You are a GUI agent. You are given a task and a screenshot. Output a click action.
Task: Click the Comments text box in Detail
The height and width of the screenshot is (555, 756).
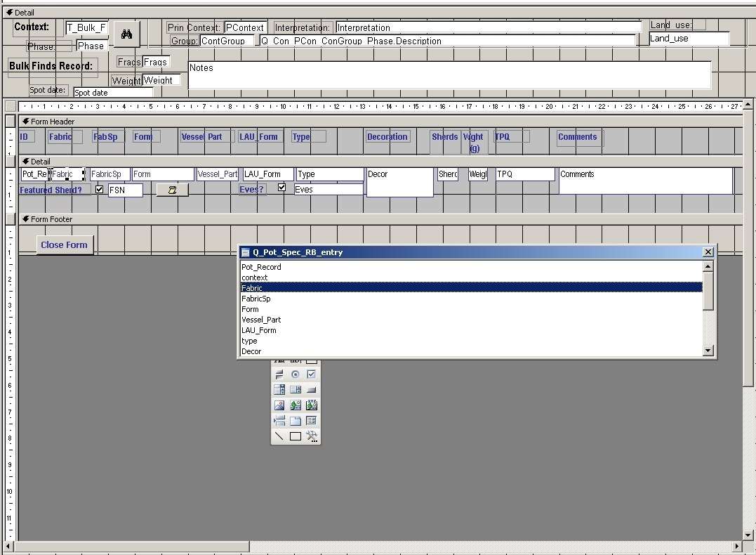click(x=646, y=181)
